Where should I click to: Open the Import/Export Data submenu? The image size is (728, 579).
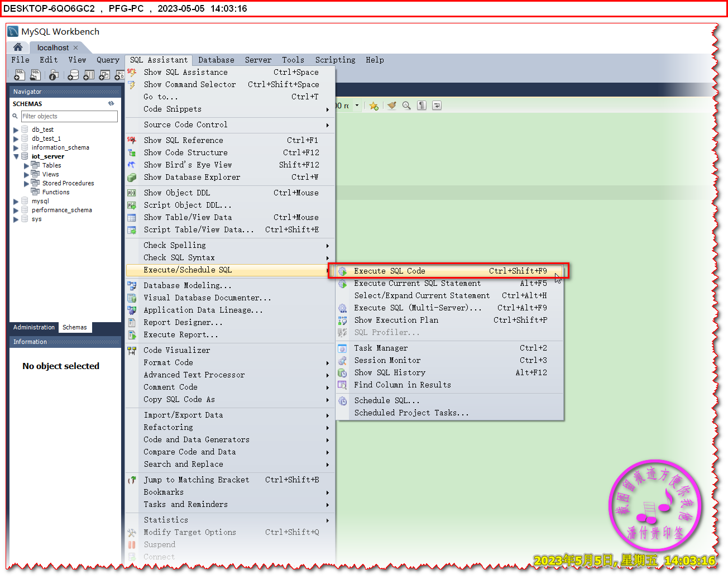click(230, 415)
